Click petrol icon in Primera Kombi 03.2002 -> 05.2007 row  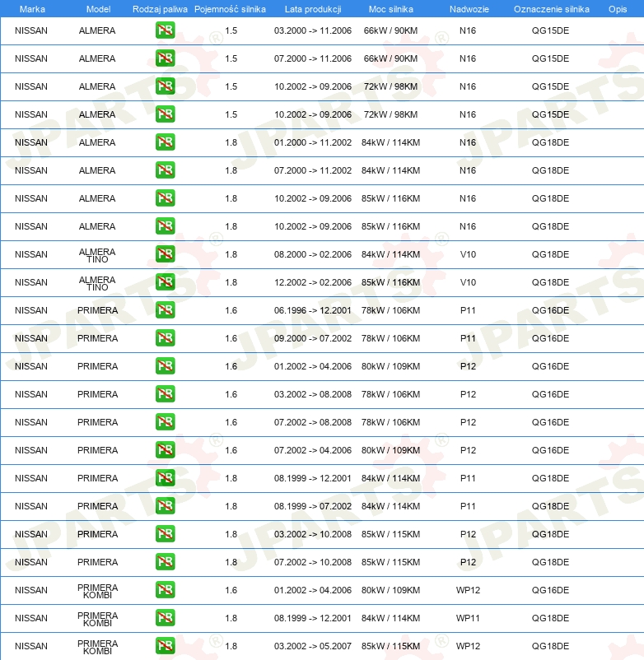click(x=165, y=646)
